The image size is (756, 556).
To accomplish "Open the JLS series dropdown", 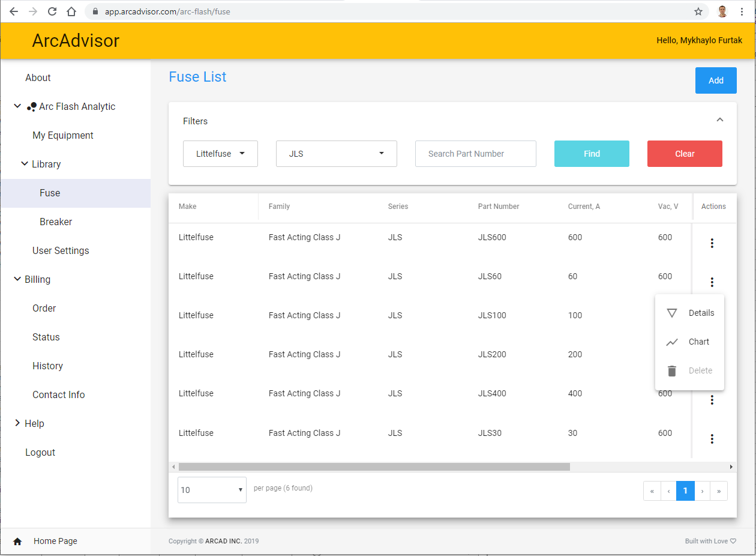I will (336, 154).
